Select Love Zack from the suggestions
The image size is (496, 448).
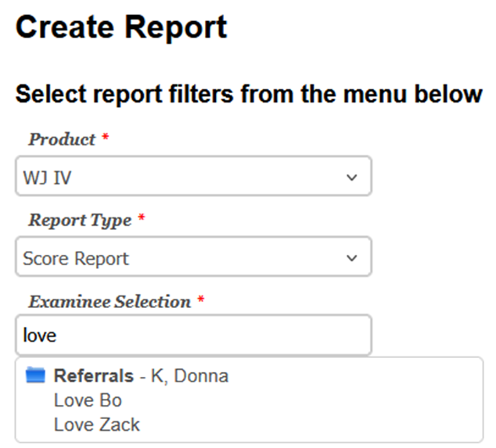click(x=97, y=425)
